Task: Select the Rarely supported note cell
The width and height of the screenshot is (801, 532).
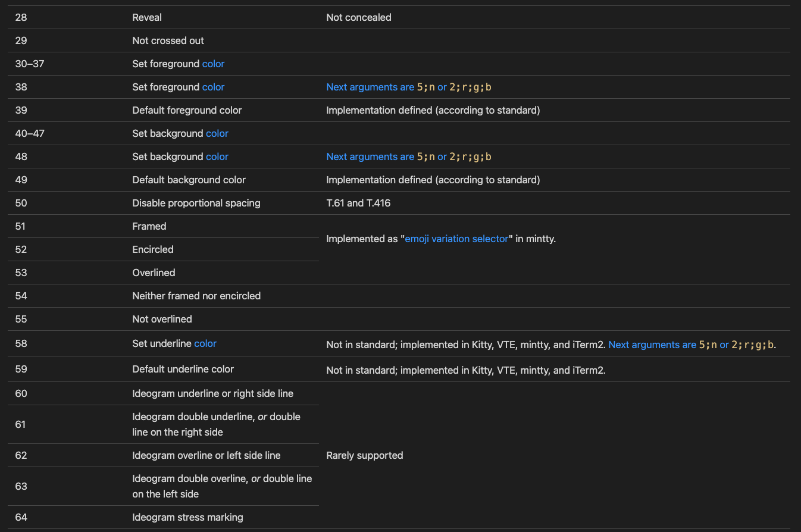Action: (x=365, y=455)
